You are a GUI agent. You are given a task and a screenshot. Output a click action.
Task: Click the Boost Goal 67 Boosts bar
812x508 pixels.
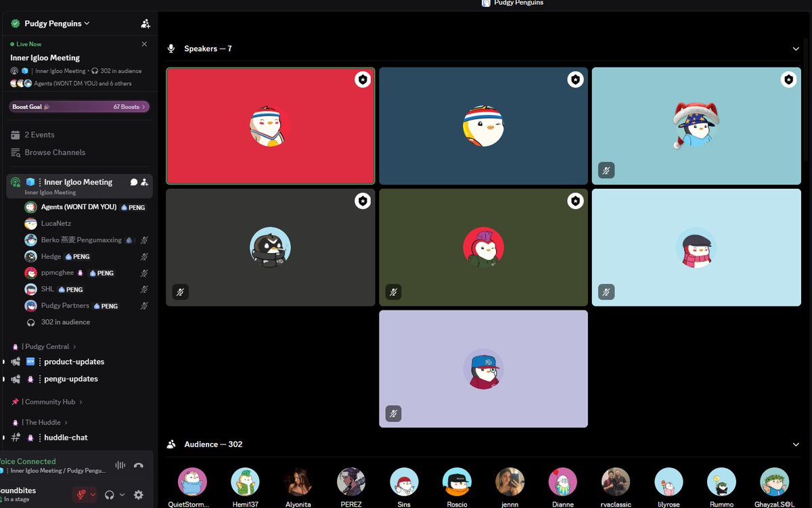(x=79, y=107)
